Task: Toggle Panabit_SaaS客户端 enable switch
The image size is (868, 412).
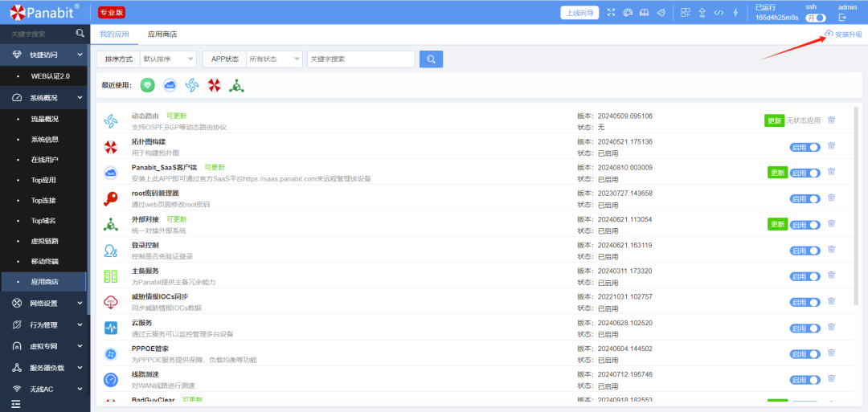Action: [805, 173]
